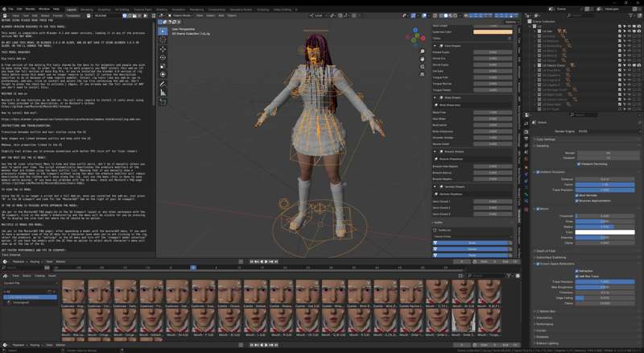Select the Measure tool
The width and height of the screenshot is (644, 353).
pos(163,92)
